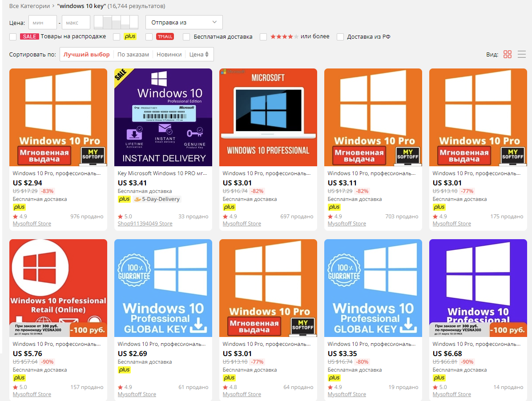The image size is (532, 401).
Task: Click the plus badge beside 5-Day-Delivery
Action: click(x=124, y=199)
